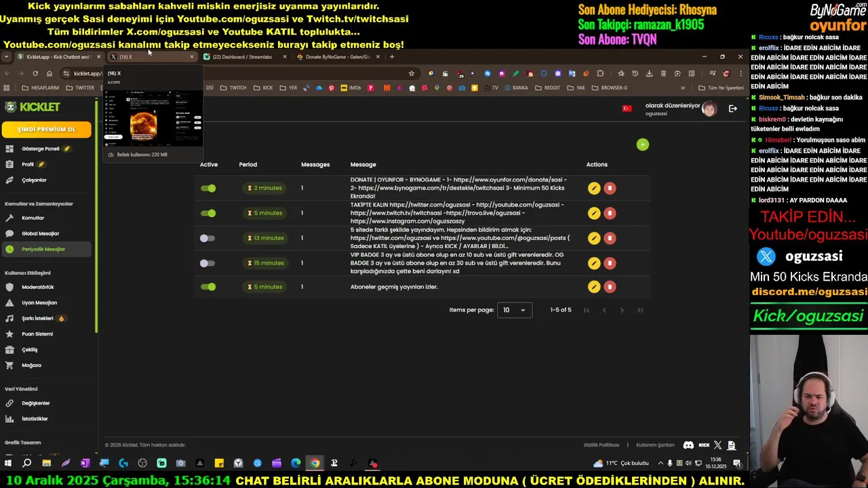Screen dimensions: 868x488
Task: Click the ŞİMDİ PREMIUM OL button
Action: 46,129
